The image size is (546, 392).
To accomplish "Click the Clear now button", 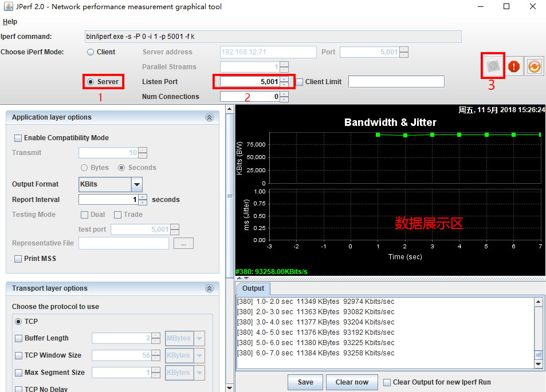I will click(x=352, y=382).
